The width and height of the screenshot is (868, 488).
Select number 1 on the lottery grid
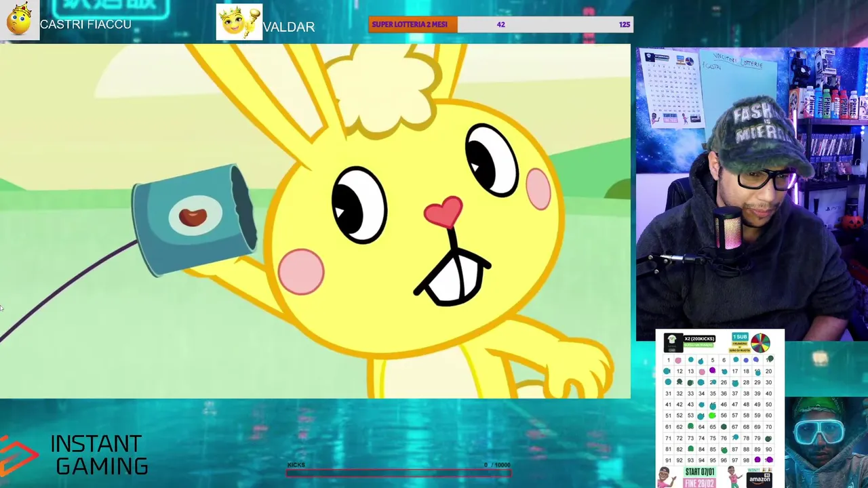(x=669, y=361)
